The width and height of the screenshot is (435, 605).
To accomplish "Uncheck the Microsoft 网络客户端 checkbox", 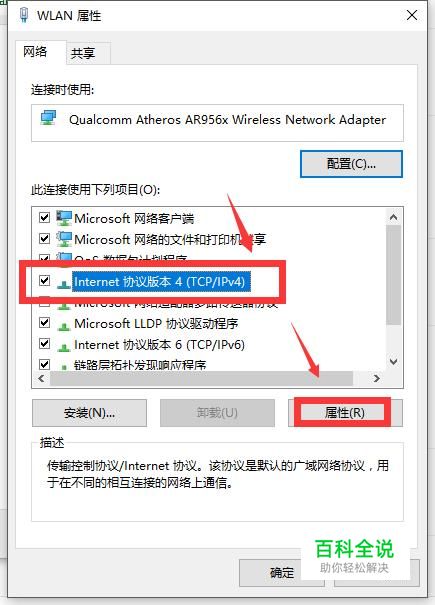I will [45, 218].
